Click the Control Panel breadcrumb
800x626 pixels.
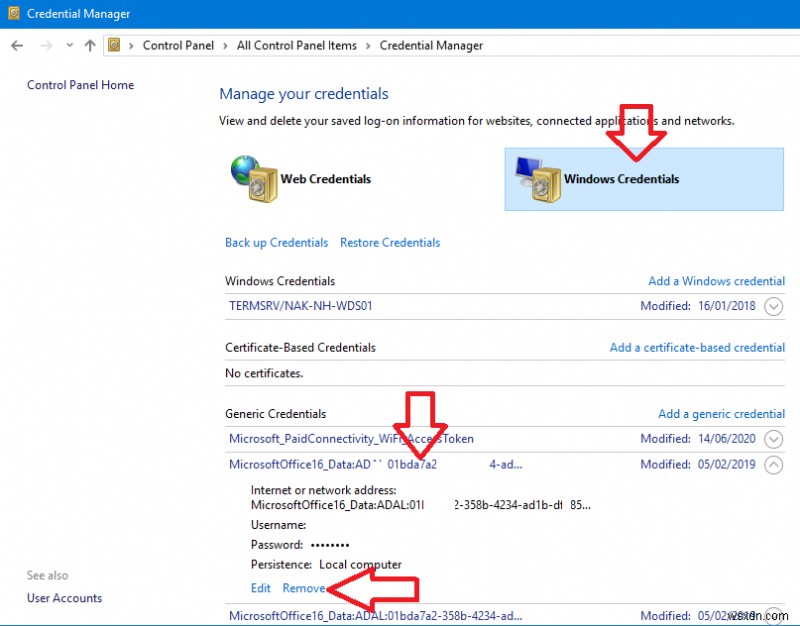[178, 45]
